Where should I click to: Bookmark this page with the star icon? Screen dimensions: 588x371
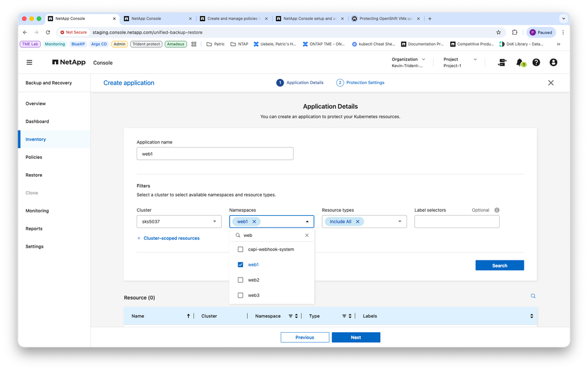click(499, 32)
